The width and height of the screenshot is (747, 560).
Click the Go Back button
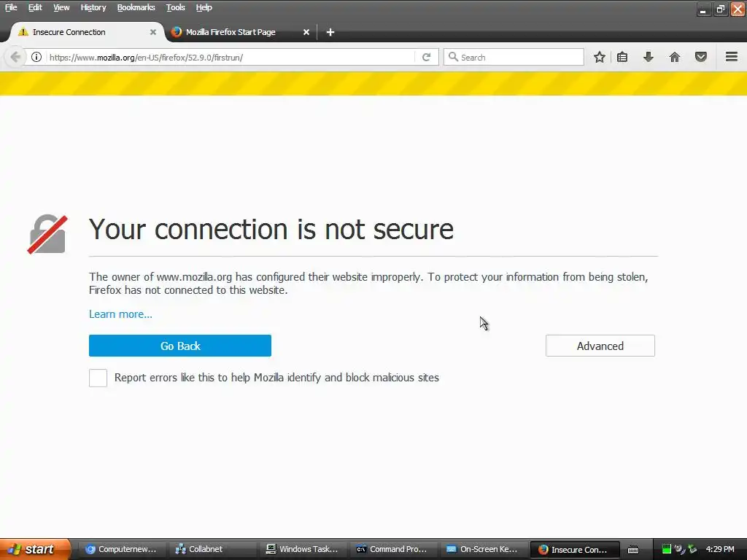(x=180, y=346)
